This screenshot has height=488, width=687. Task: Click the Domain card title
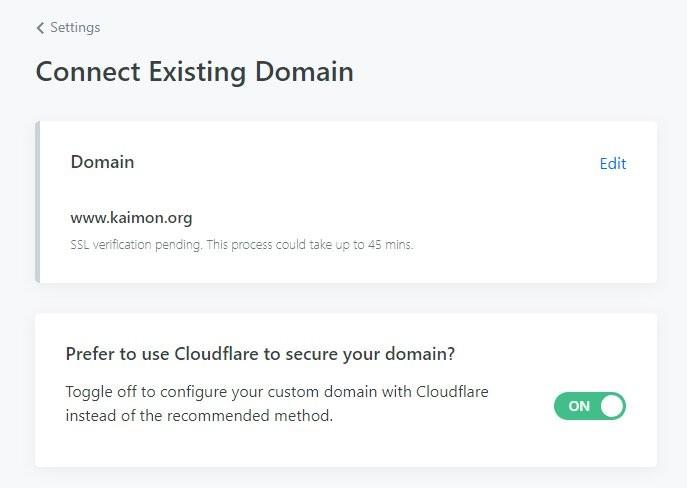tap(102, 162)
